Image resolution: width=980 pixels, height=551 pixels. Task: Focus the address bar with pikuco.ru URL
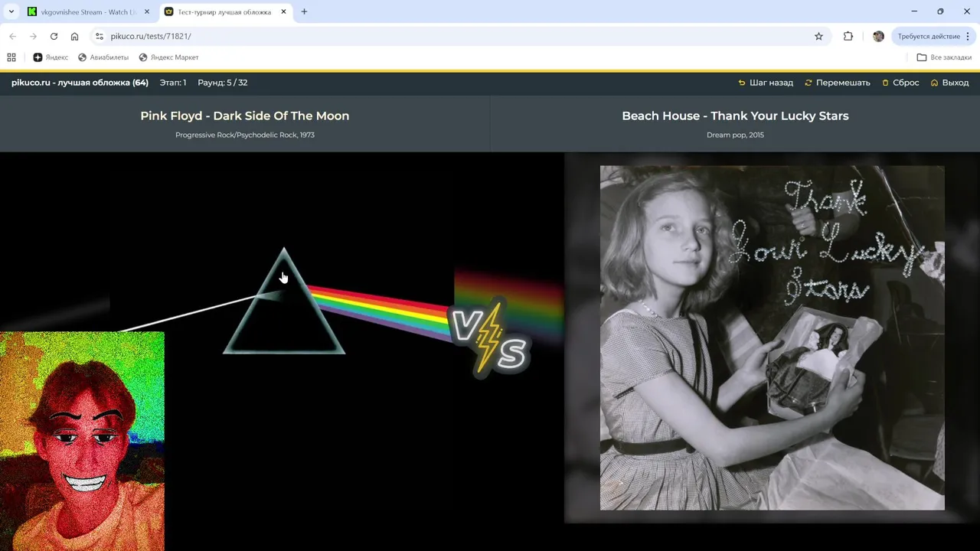point(459,36)
